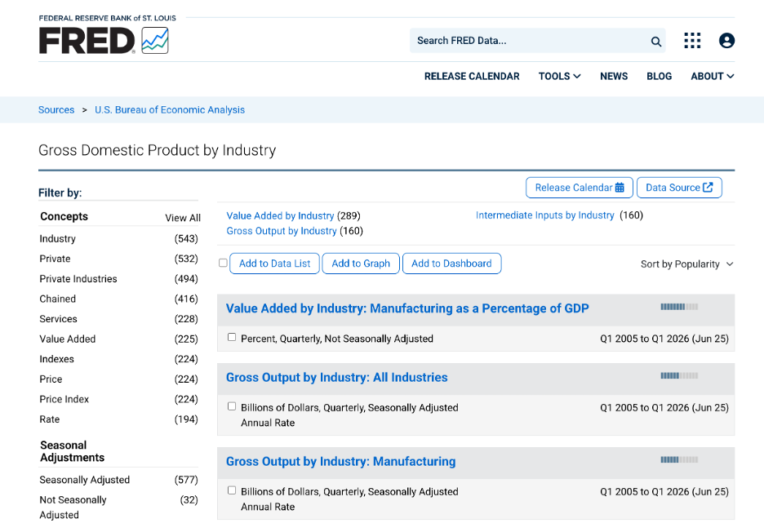Viewport: 764px width, 532px height.
Task: Open the RELEASE CALENDAR nav item
Action: pos(472,77)
